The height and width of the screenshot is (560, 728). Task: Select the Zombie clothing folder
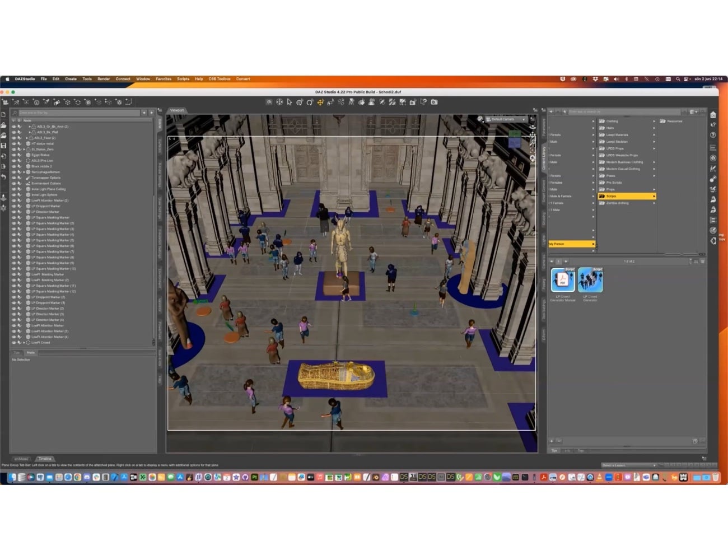point(617,203)
